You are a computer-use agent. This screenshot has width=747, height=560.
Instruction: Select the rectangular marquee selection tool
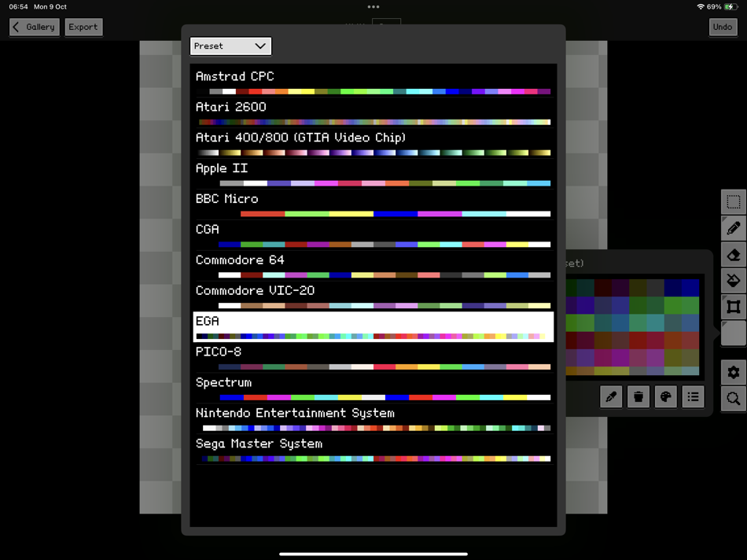[733, 202]
